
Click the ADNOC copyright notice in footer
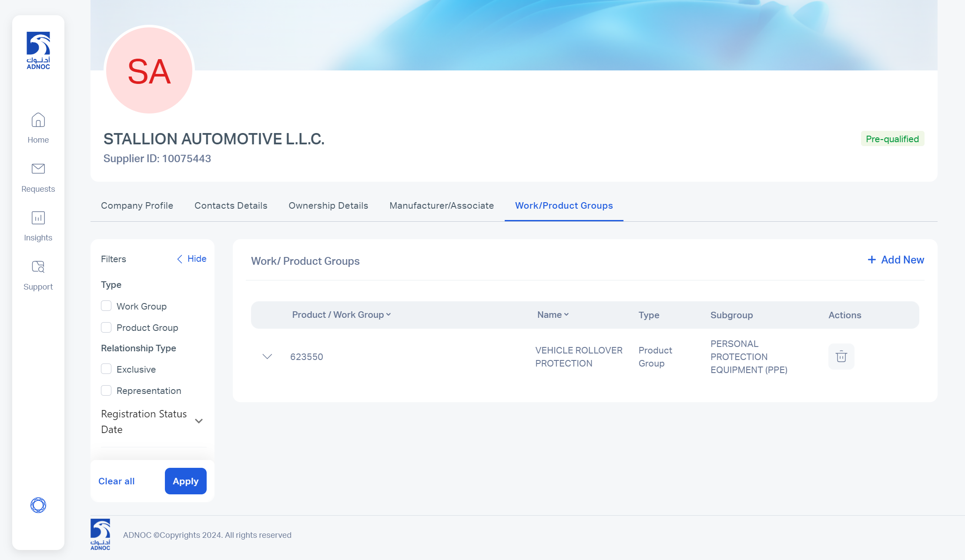coord(207,535)
